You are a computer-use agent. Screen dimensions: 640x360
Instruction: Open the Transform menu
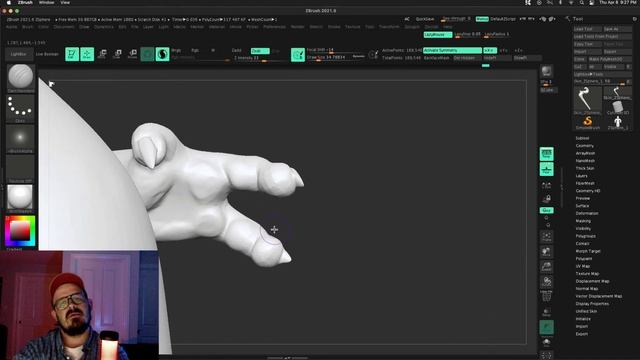click(389, 27)
